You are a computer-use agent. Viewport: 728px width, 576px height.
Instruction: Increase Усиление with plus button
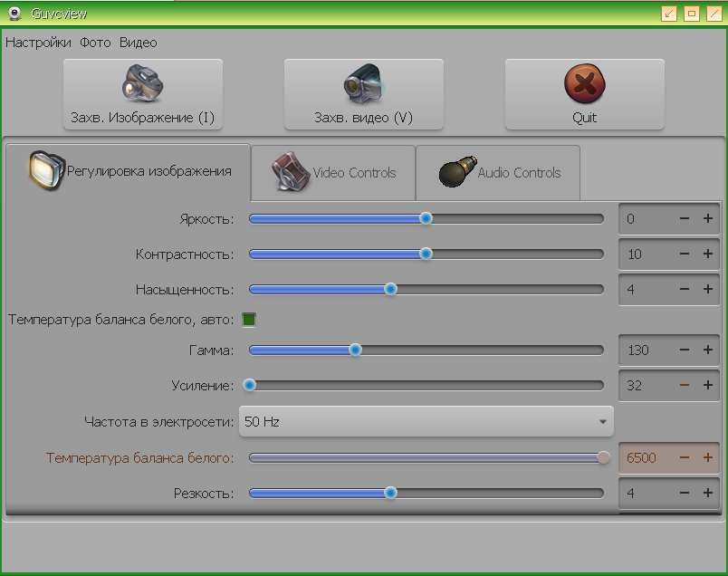coord(707,385)
